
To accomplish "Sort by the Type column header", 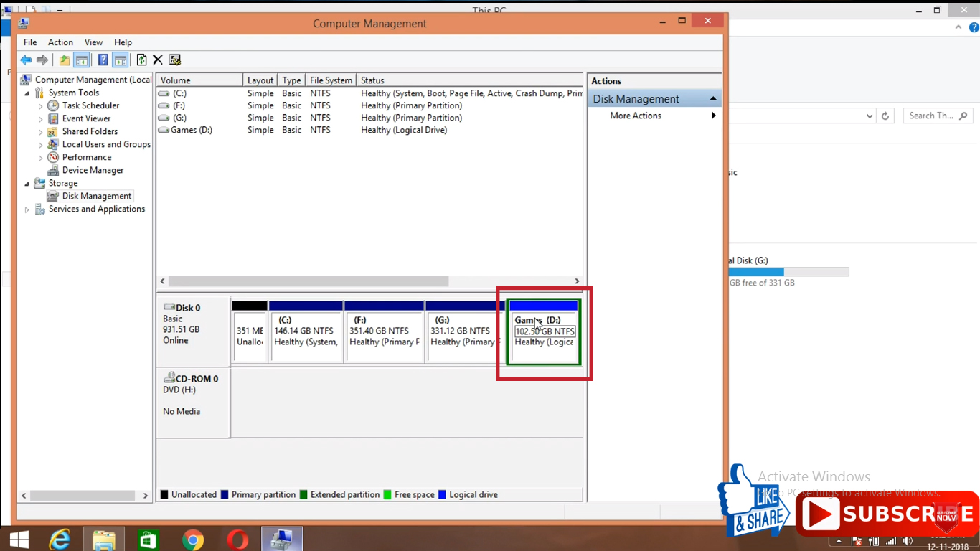I will click(291, 80).
